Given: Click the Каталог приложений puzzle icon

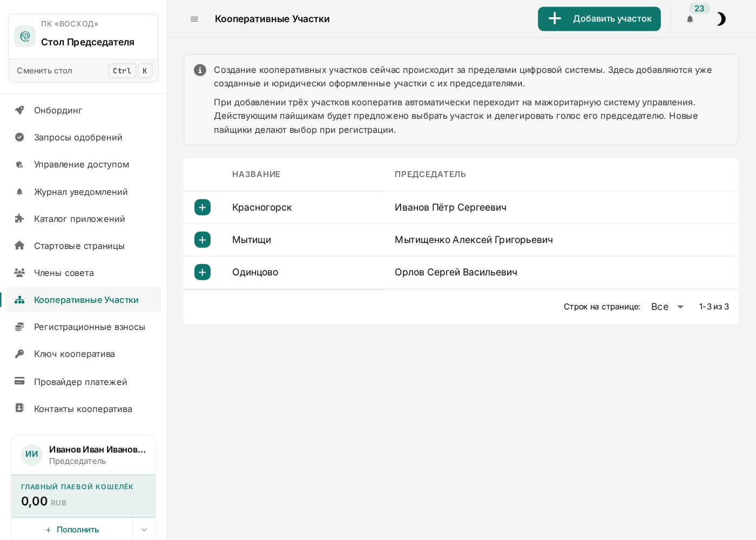Looking at the screenshot, I should pyautogui.click(x=19, y=219).
